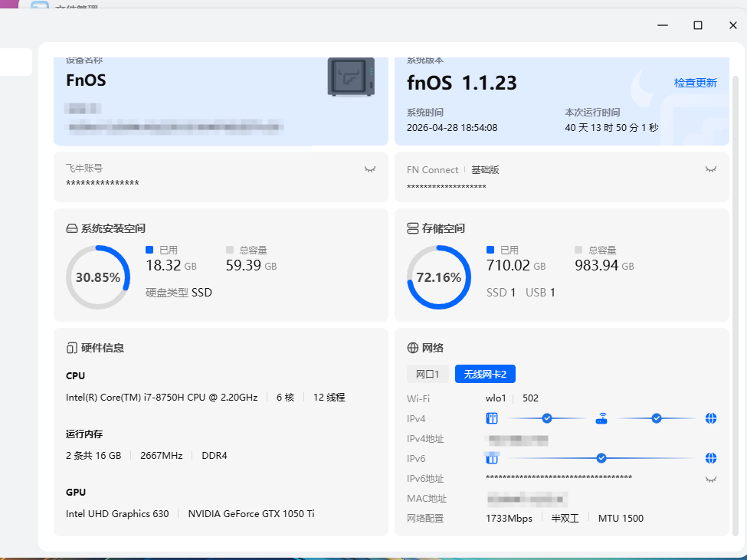Viewport: 747px width, 560px height.
Task: Click the network globe icon beside 网络
Action: pyautogui.click(x=412, y=348)
